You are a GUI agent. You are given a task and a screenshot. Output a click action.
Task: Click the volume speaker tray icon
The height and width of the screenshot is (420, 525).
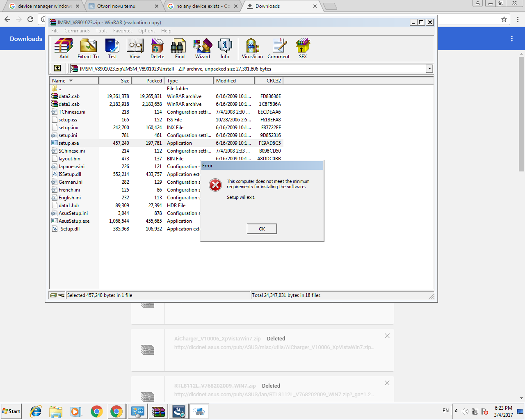(465, 411)
